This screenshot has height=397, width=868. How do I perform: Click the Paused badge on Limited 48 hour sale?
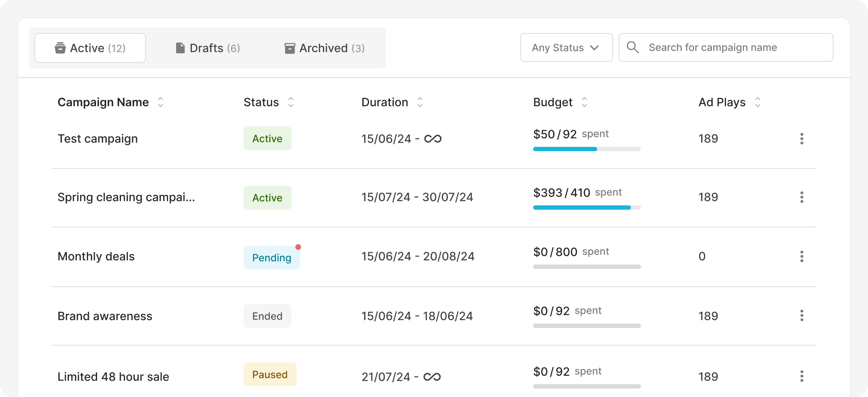click(270, 375)
